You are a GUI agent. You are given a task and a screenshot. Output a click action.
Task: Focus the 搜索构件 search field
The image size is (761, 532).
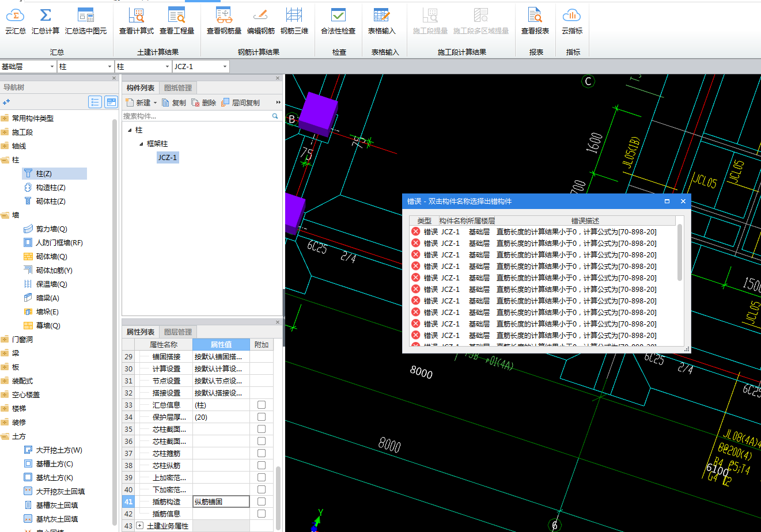tap(196, 116)
